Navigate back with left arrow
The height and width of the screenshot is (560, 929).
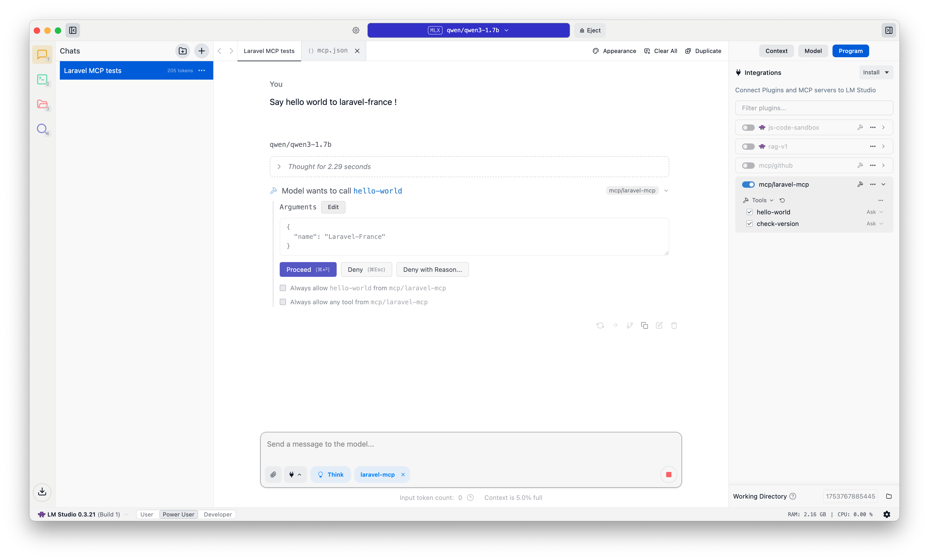(x=220, y=51)
